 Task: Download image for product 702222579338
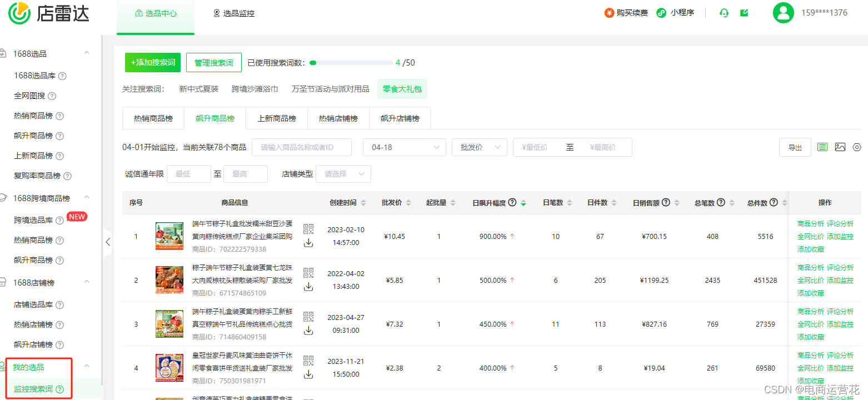[308, 243]
